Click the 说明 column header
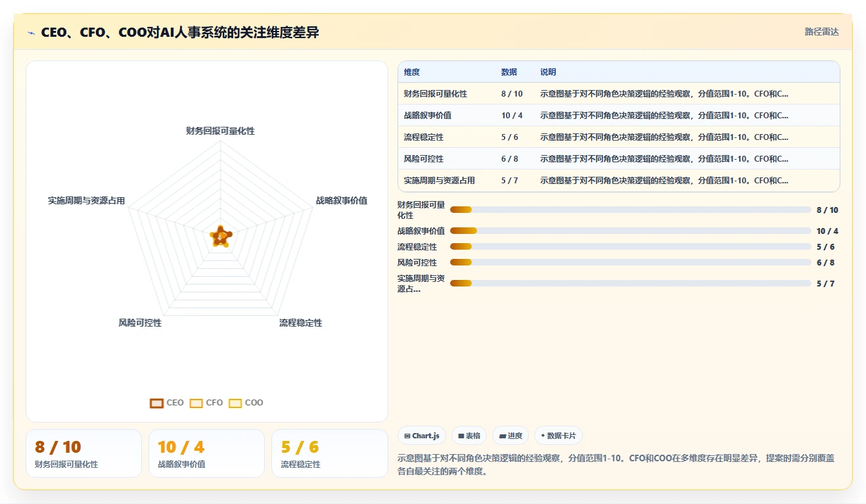866x504 pixels. [x=548, y=72]
